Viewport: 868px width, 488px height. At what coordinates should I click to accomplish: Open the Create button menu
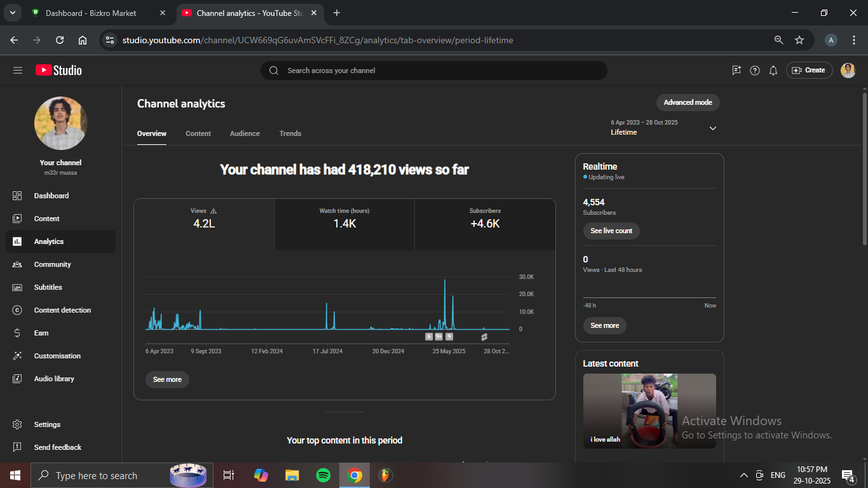coord(808,71)
